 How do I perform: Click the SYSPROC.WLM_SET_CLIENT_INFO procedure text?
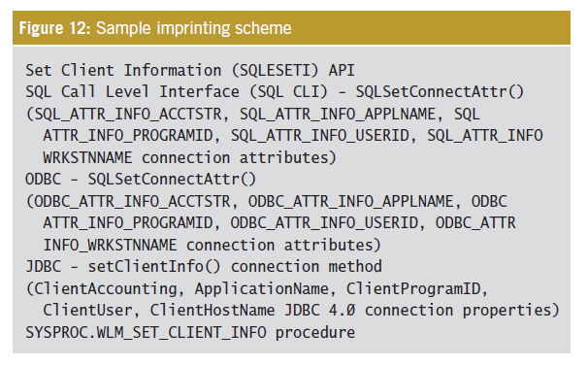[190, 333]
